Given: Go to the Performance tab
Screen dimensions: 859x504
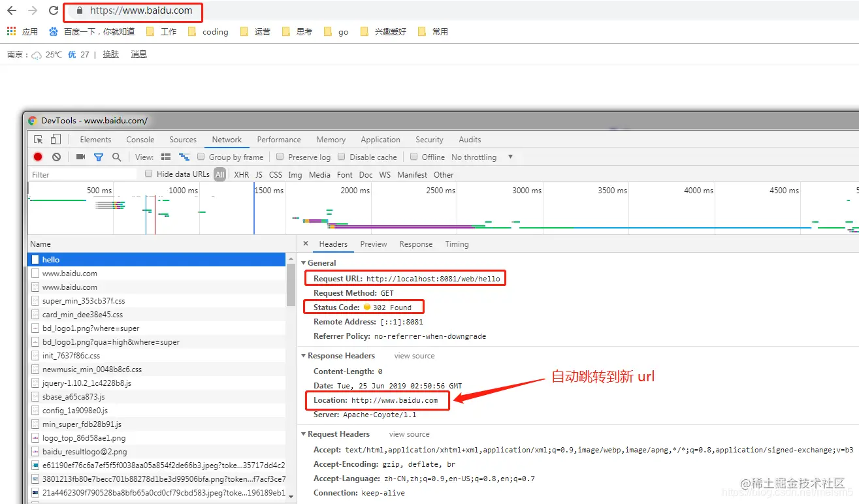Looking at the screenshot, I should (x=279, y=140).
